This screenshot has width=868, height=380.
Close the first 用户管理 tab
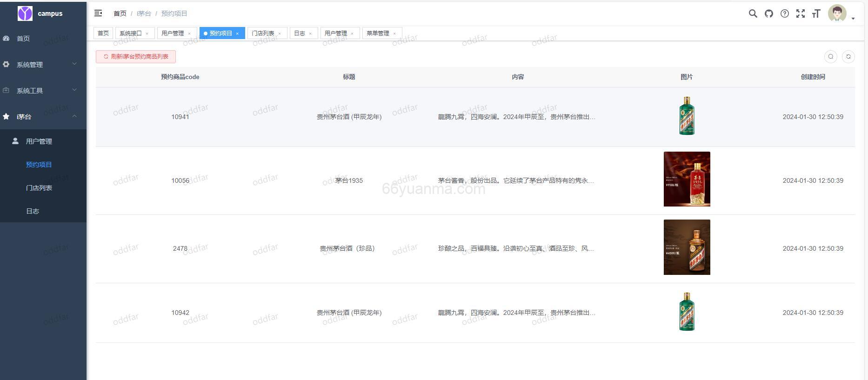coord(189,33)
